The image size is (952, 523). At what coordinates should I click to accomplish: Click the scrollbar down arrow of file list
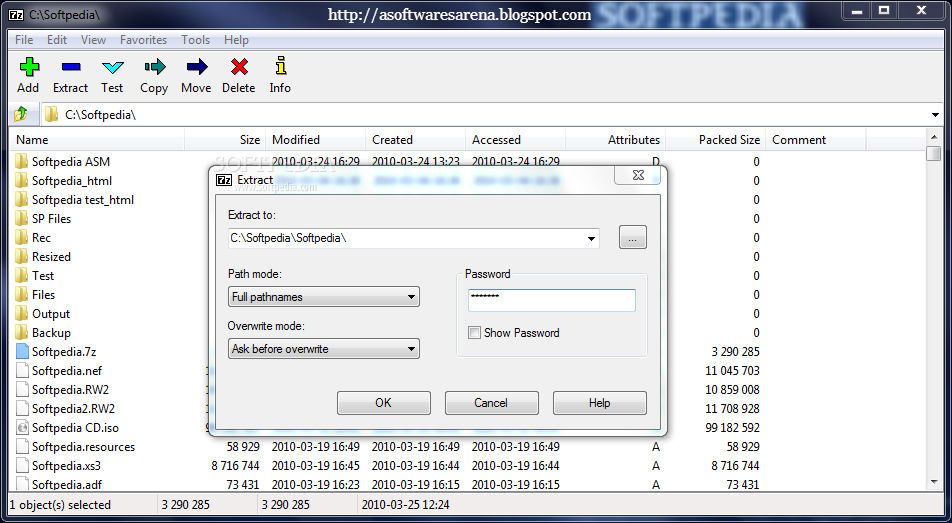click(x=934, y=482)
